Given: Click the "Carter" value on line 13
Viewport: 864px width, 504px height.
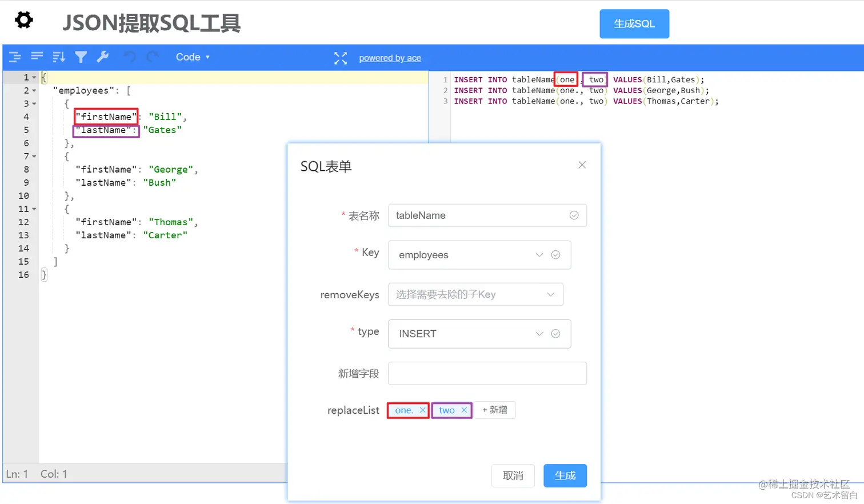Looking at the screenshot, I should coord(165,235).
